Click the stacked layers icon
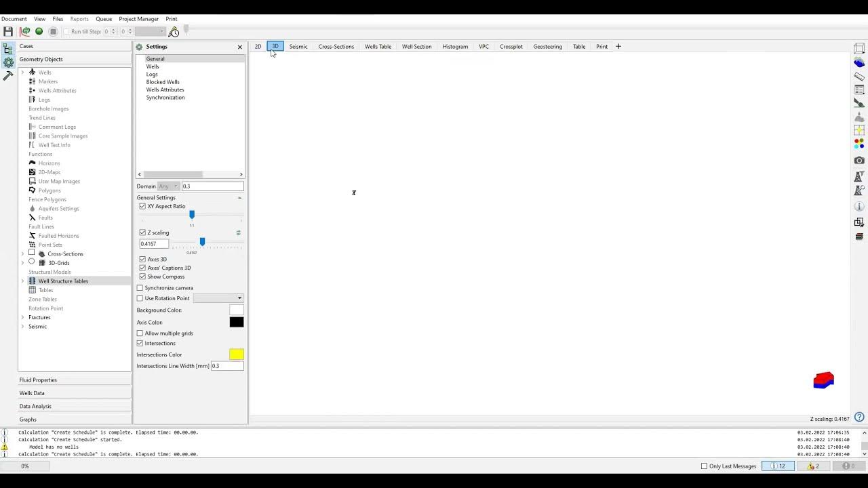Image resolution: width=868 pixels, height=488 pixels. click(859, 237)
